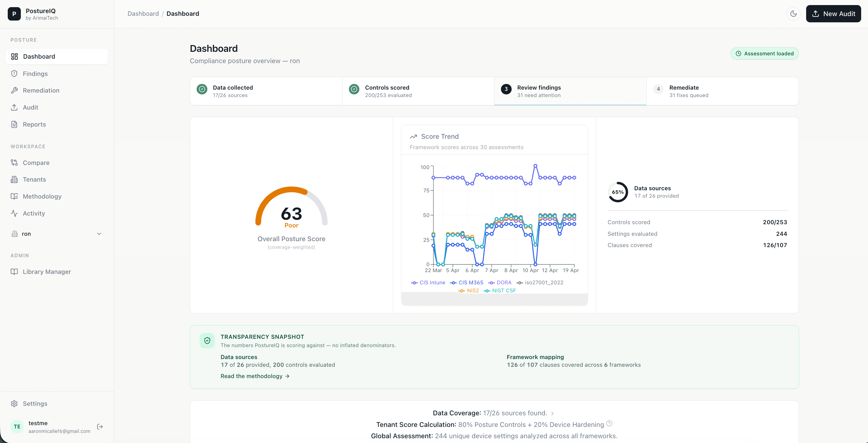Select Controls scored step tab
Screen dimensions: 868x443
click(418, 91)
